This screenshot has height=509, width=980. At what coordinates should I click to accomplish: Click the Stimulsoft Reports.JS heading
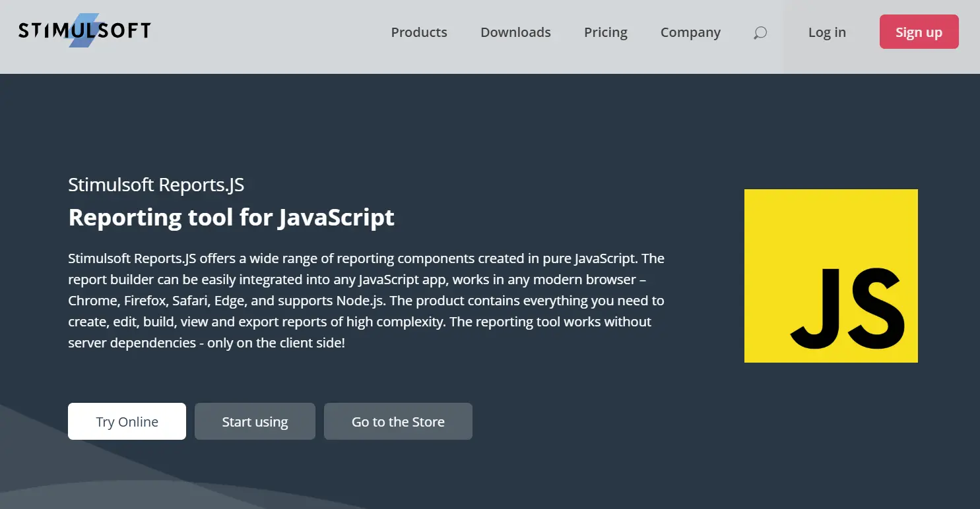point(156,185)
